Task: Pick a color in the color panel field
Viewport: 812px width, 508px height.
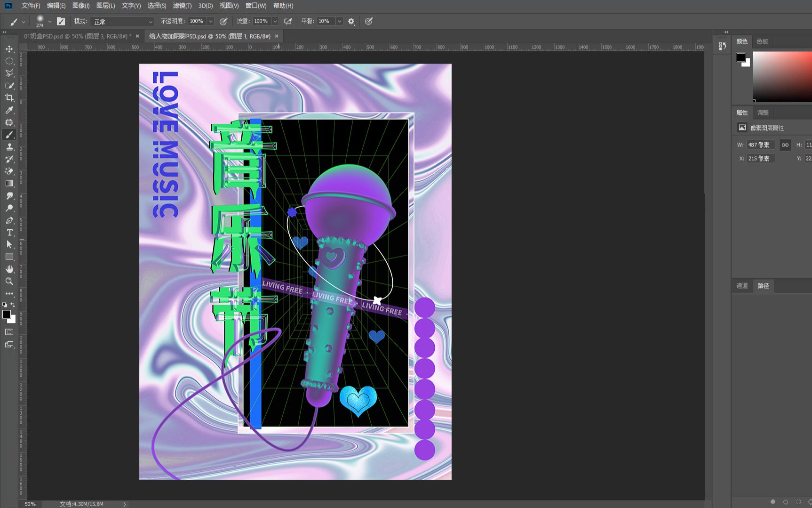Action: [x=782, y=76]
